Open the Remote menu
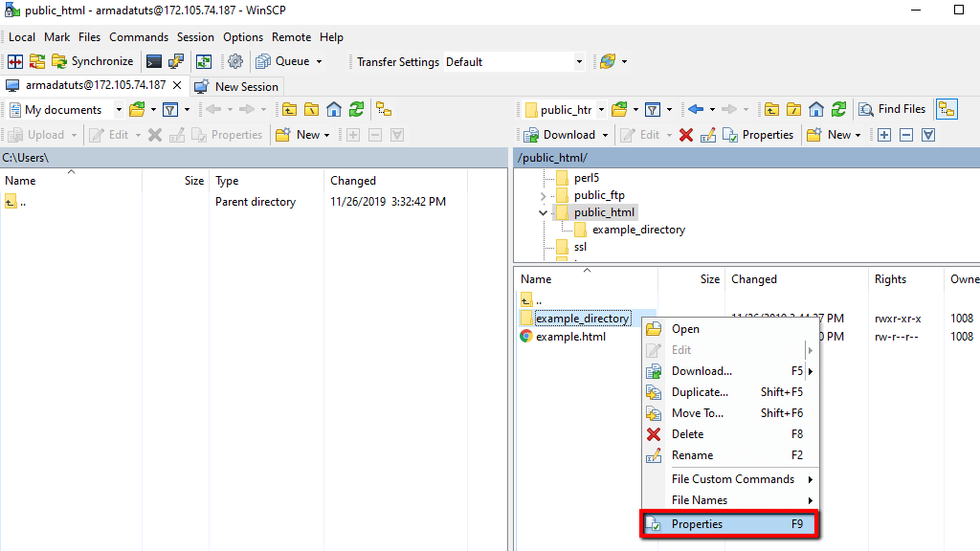Screen dimensions: 980x551 [x=291, y=37]
